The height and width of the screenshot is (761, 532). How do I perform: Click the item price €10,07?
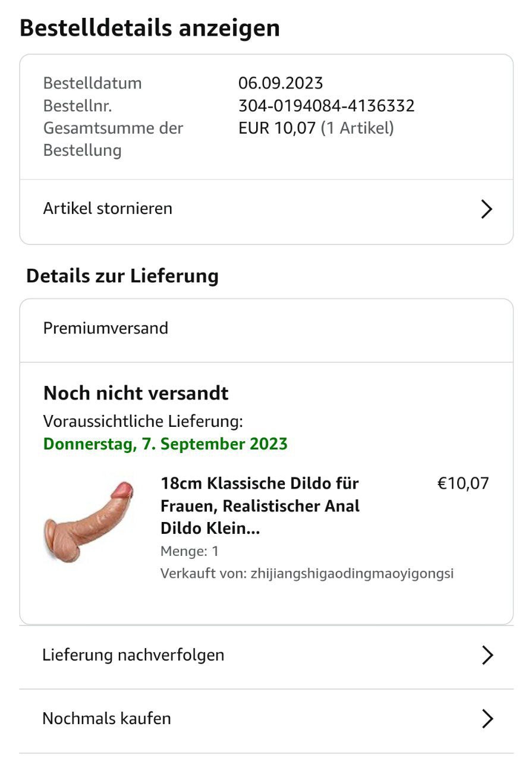(462, 483)
